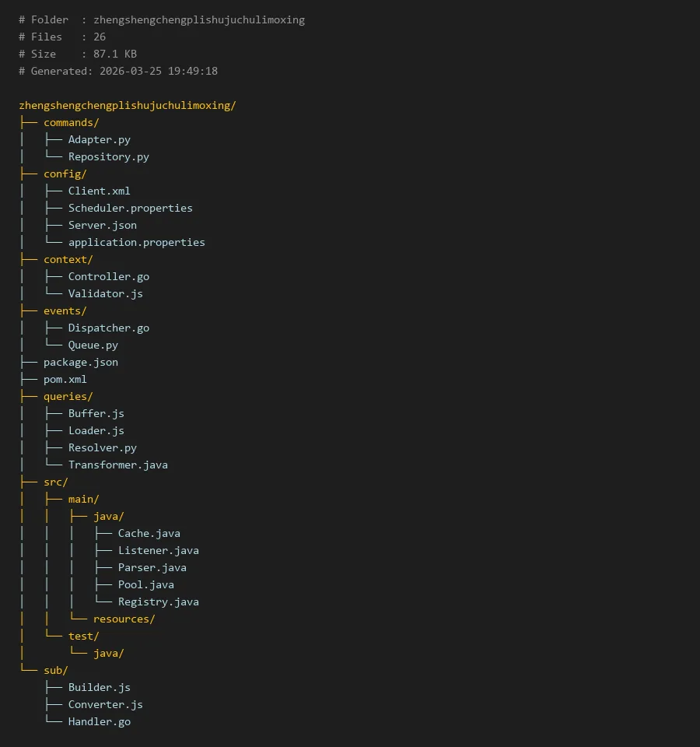
Task: Click the resources/ folder
Action: point(124,619)
